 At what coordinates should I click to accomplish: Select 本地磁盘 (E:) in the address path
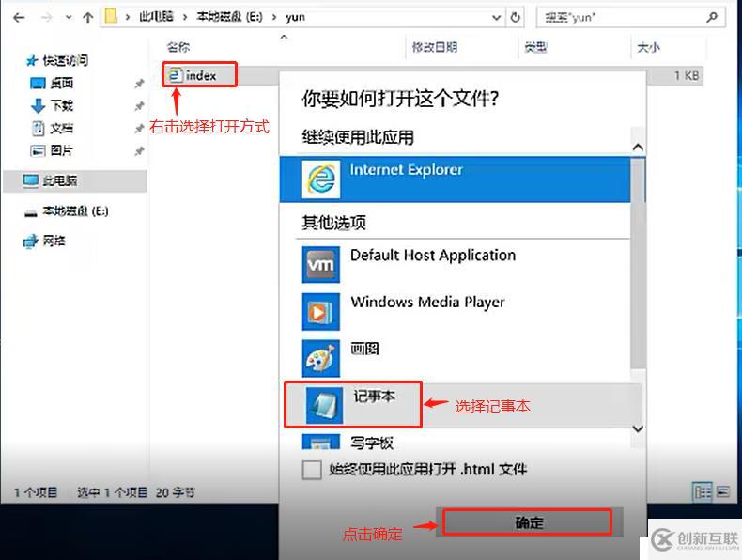click(229, 17)
